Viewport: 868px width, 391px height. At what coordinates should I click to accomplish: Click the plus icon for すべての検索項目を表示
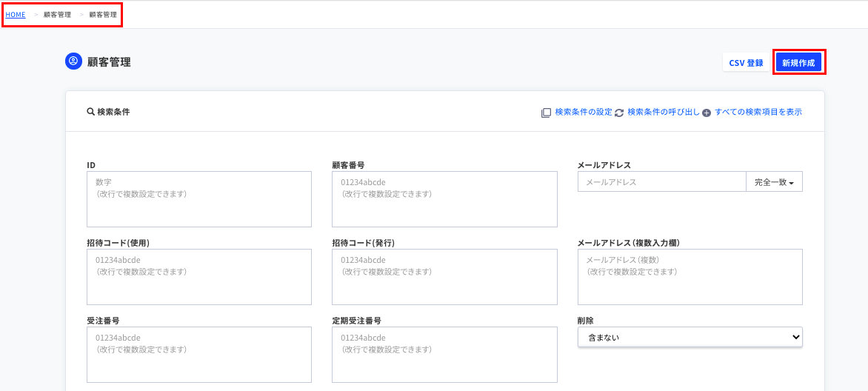point(706,113)
